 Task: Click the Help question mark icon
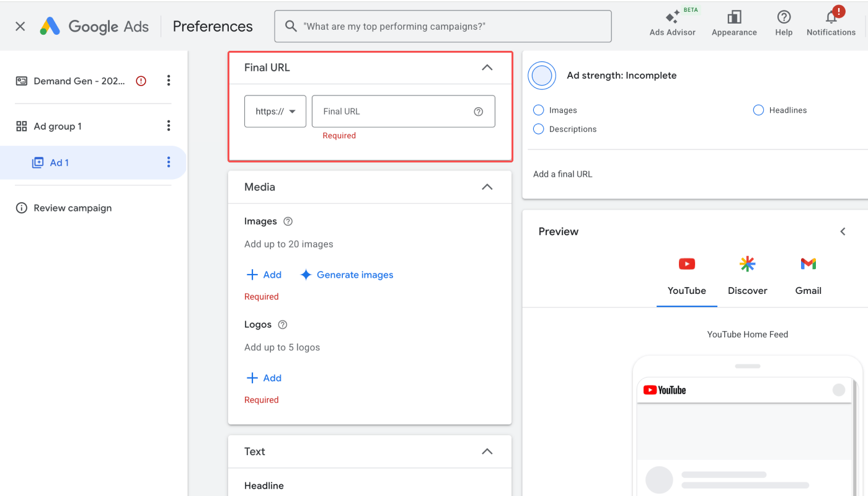point(784,17)
